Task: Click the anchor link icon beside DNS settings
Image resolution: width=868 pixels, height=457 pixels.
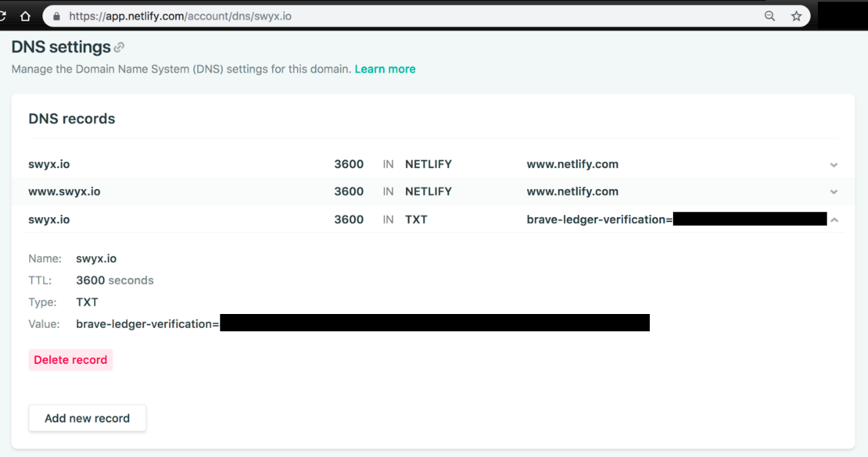Action: point(120,48)
